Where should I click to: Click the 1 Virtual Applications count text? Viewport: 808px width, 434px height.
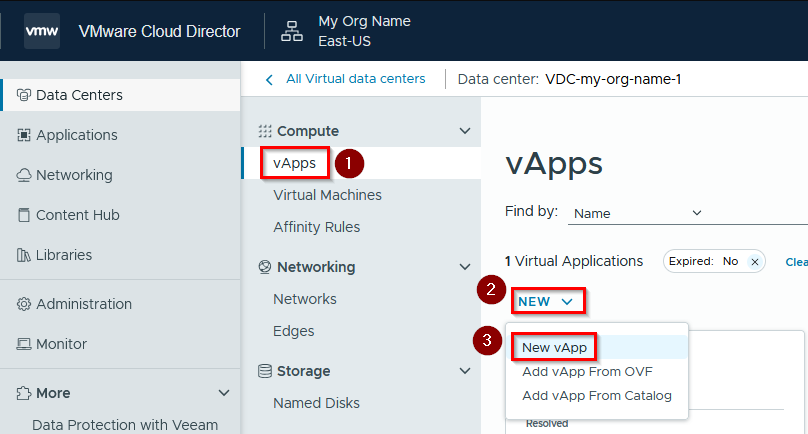(574, 261)
